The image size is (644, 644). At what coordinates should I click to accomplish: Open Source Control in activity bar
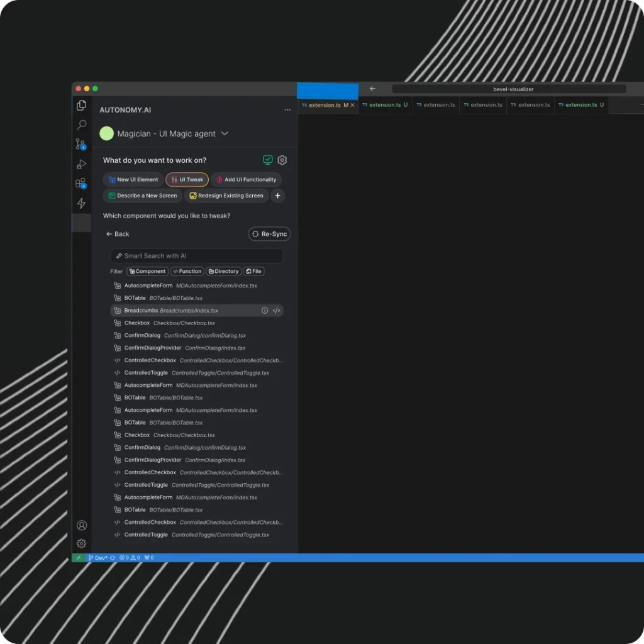[x=81, y=145]
